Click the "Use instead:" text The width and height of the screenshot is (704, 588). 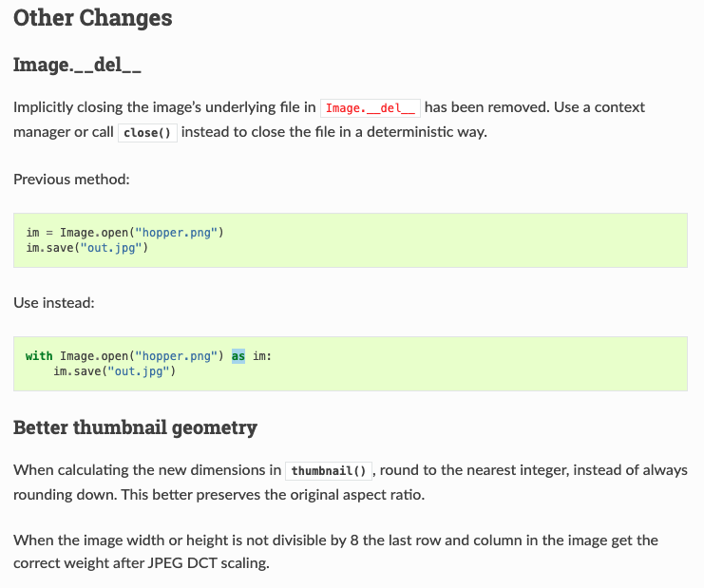pyautogui.click(x=54, y=303)
